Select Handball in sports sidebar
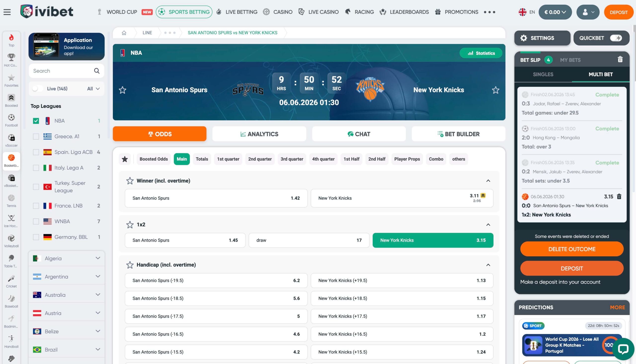 pos(11,342)
